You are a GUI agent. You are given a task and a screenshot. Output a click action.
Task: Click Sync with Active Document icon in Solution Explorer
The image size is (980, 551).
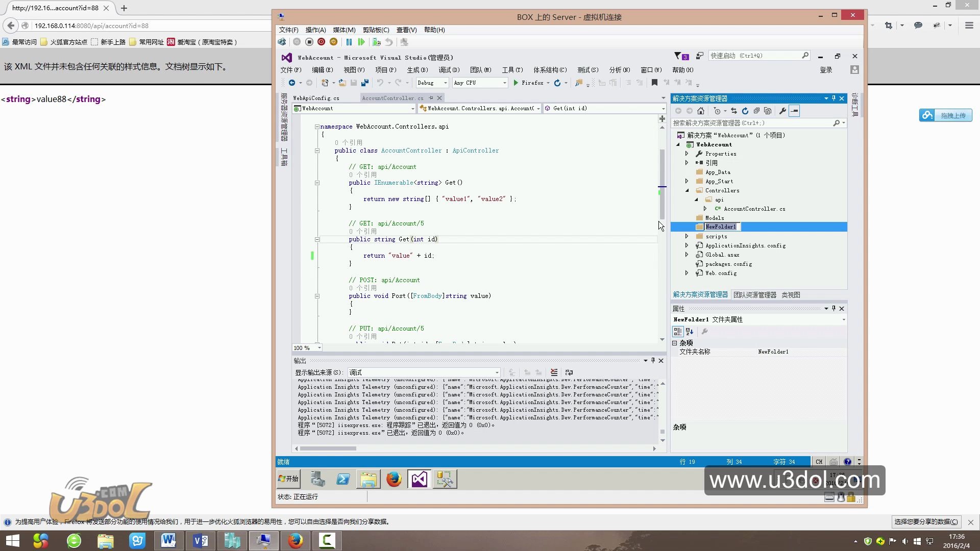pos(734,111)
